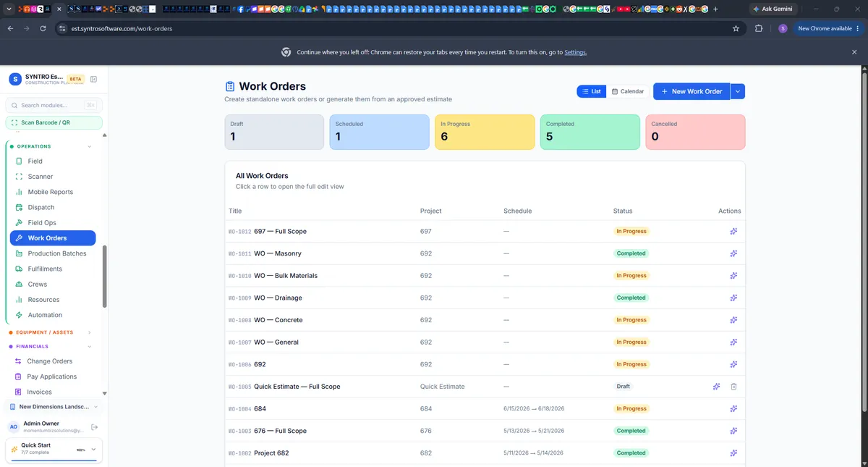Click the schedule 6/15/2026 → 6/18/2026
868x467 pixels.
click(534, 409)
